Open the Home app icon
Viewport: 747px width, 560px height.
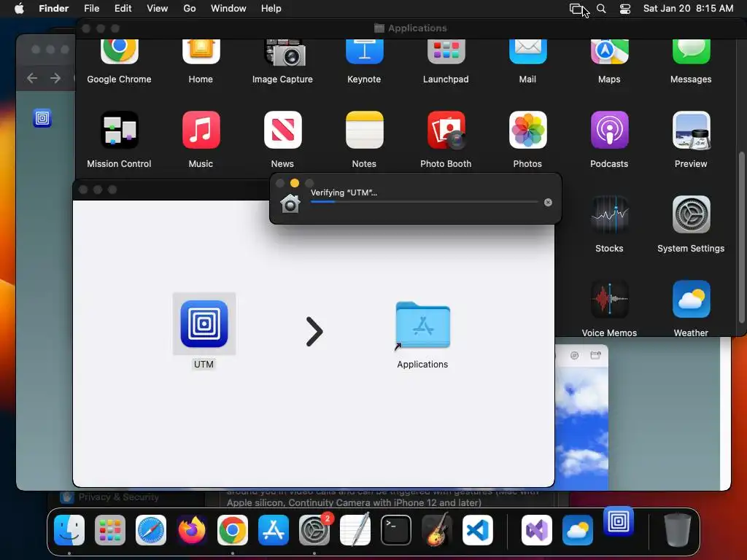[201, 52]
